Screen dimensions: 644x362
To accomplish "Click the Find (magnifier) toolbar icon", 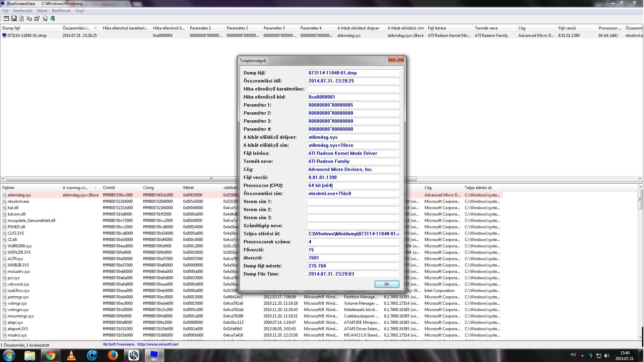I will point(45,19).
